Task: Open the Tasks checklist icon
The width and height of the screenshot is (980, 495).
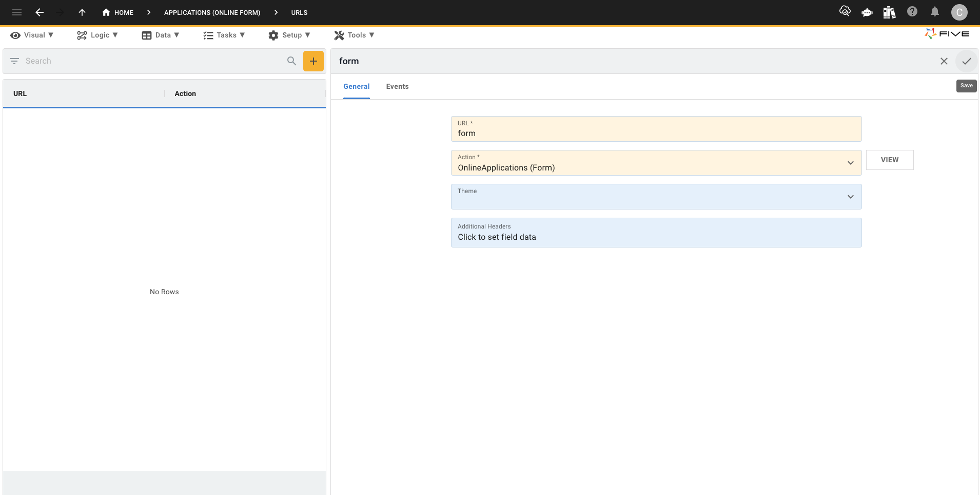Action: pyautogui.click(x=208, y=35)
